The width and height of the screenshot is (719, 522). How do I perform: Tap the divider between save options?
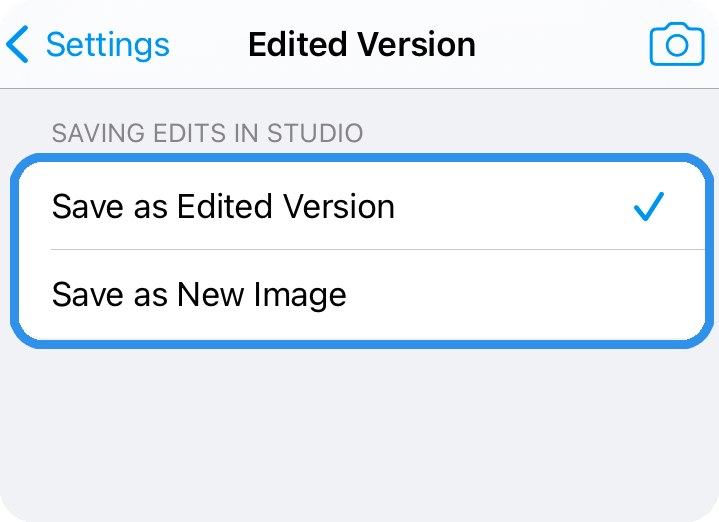point(378,250)
